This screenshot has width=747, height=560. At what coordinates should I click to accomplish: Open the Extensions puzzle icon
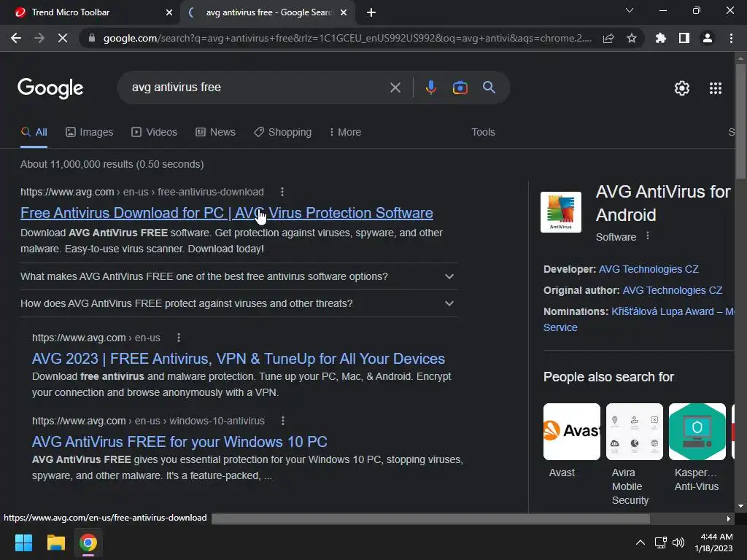coord(661,38)
